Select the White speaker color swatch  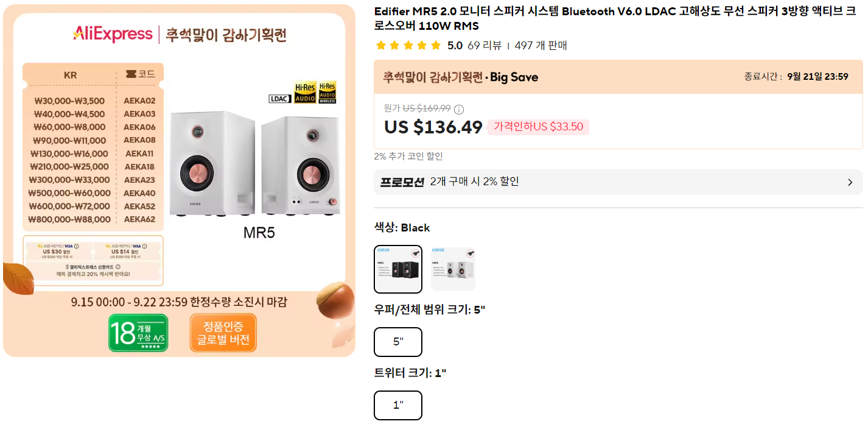(x=452, y=269)
